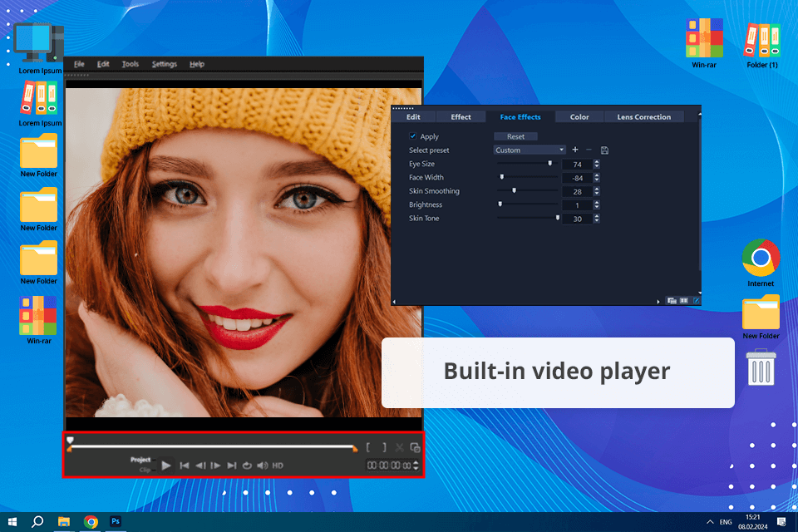Click the blue edit pencil icon in panel
798x532 pixels.
pyautogui.click(x=697, y=301)
